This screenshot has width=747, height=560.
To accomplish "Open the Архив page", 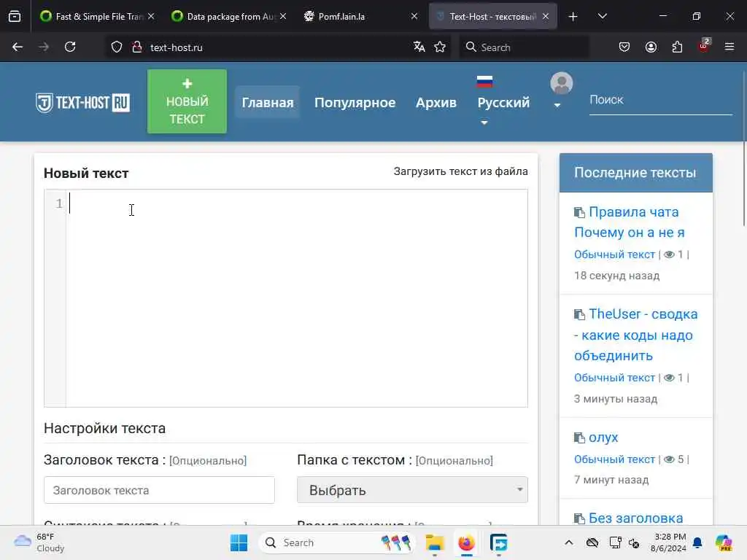I will coord(436,102).
